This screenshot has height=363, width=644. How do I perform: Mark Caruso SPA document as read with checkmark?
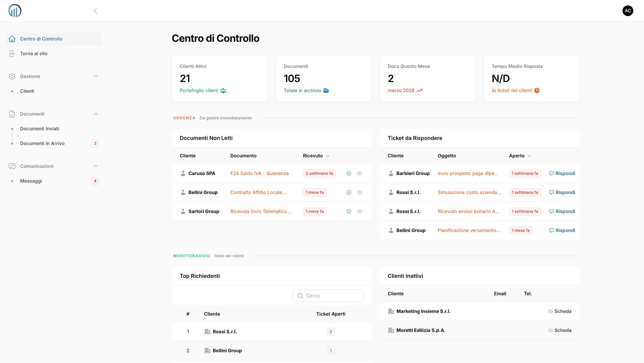tap(349, 173)
